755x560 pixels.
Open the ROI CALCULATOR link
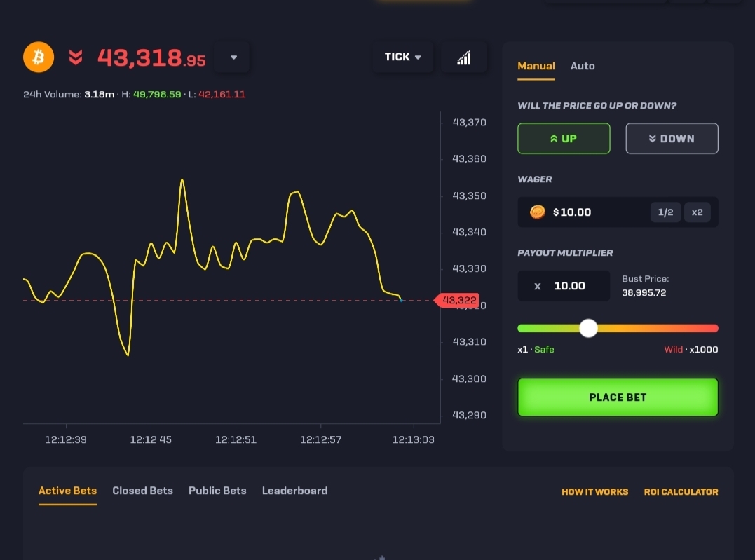point(681,491)
